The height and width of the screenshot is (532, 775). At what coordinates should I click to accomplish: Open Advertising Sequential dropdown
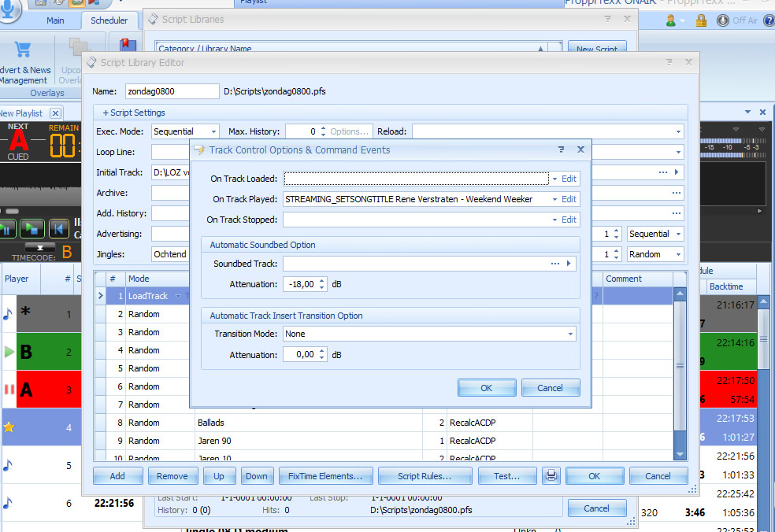[678, 234]
